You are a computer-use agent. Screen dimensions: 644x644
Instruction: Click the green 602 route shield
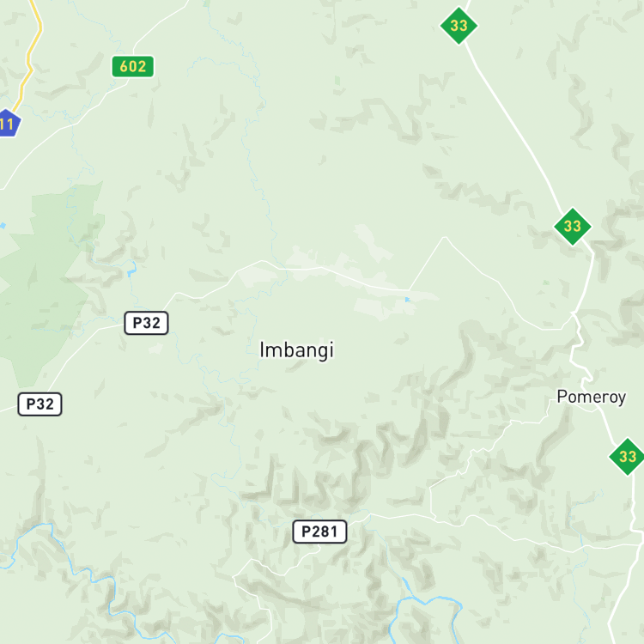132,66
